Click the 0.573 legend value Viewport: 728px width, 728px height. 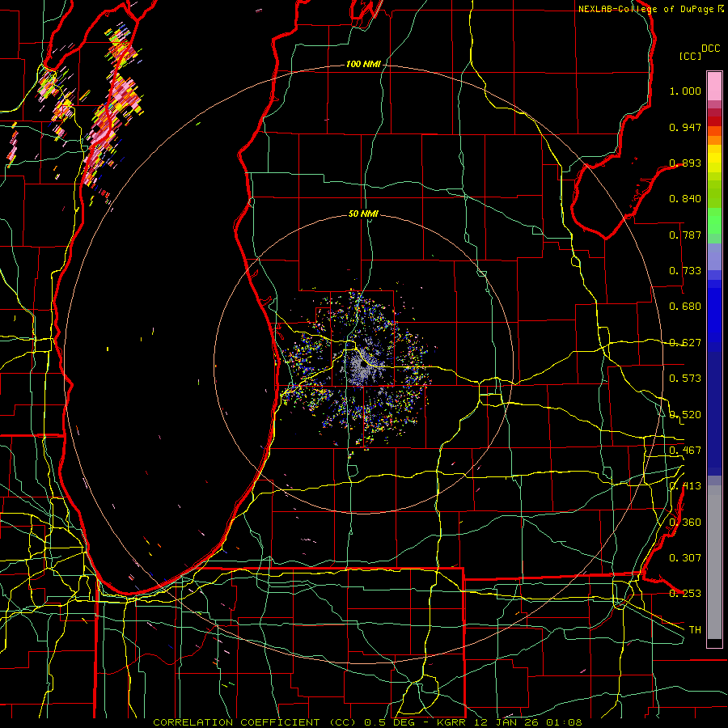coord(685,379)
